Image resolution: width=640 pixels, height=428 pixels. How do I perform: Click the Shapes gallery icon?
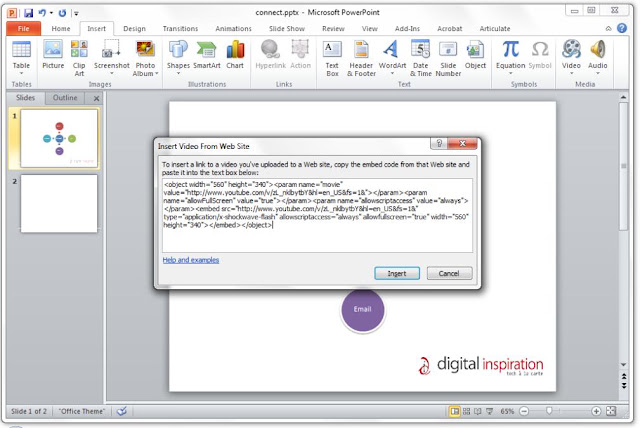point(178,49)
